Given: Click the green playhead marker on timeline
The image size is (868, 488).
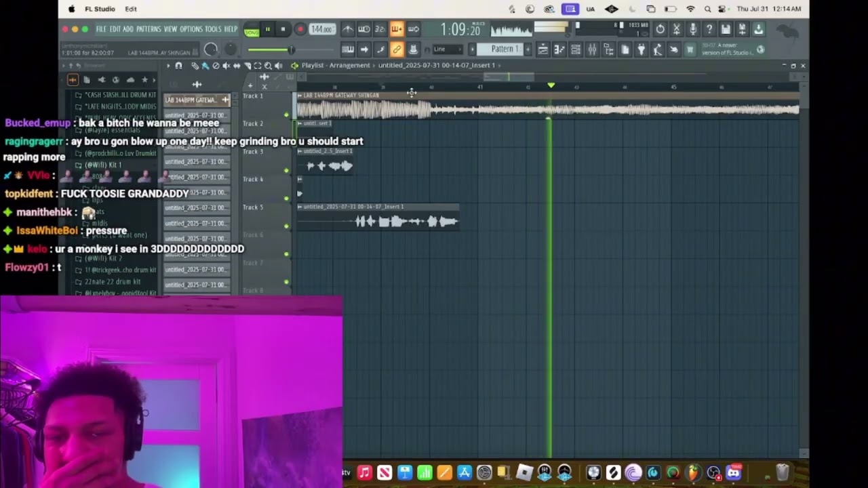Looking at the screenshot, I should coord(551,86).
